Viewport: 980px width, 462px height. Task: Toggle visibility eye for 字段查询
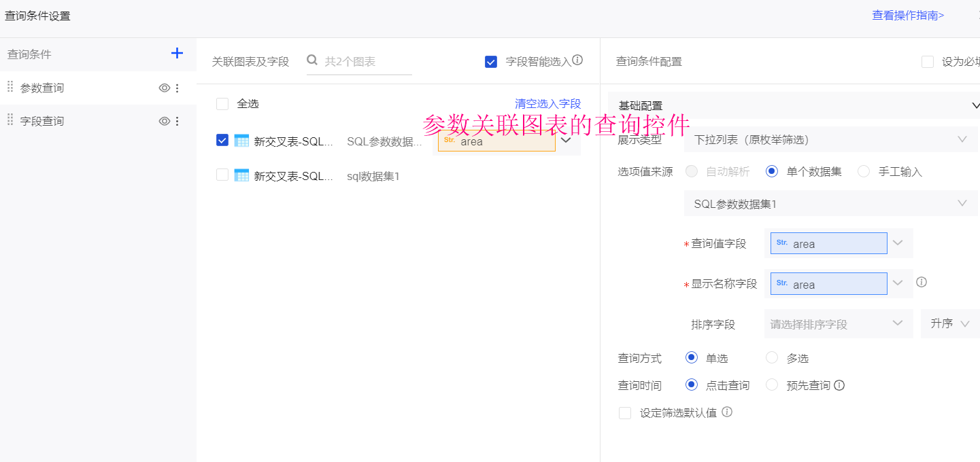[164, 121]
